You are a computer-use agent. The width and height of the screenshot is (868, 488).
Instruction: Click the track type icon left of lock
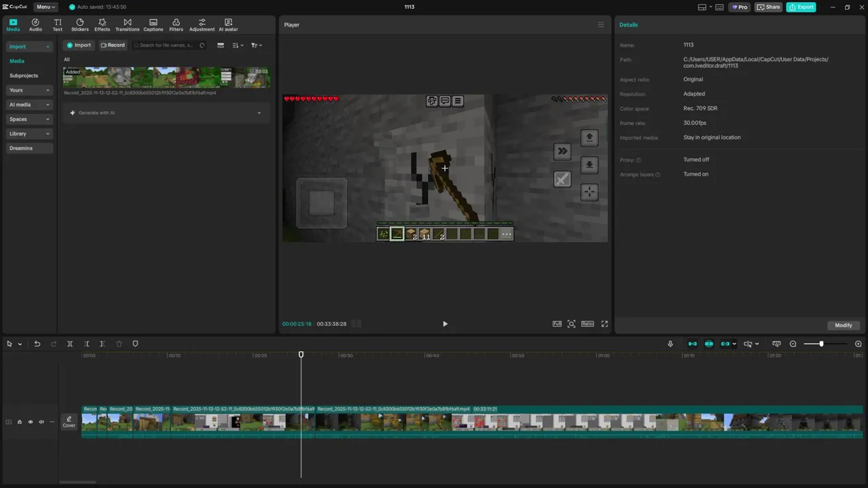[9, 422]
